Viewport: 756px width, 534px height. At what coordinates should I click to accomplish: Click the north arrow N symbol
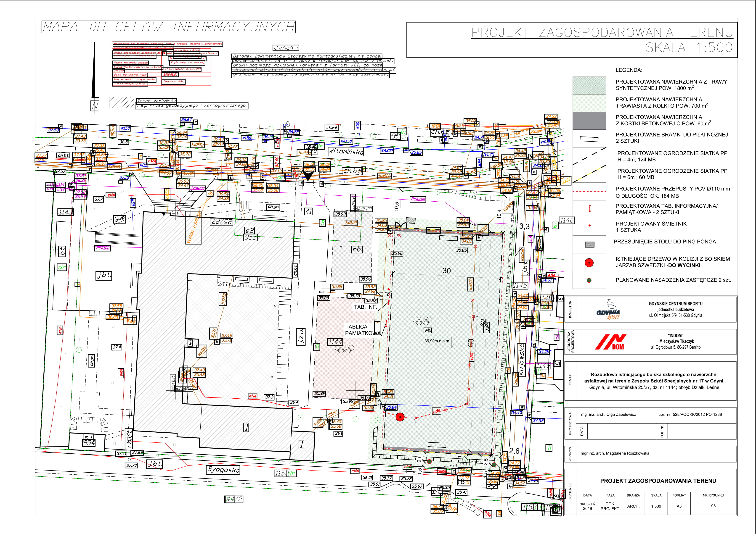pyautogui.click(x=95, y=106)
